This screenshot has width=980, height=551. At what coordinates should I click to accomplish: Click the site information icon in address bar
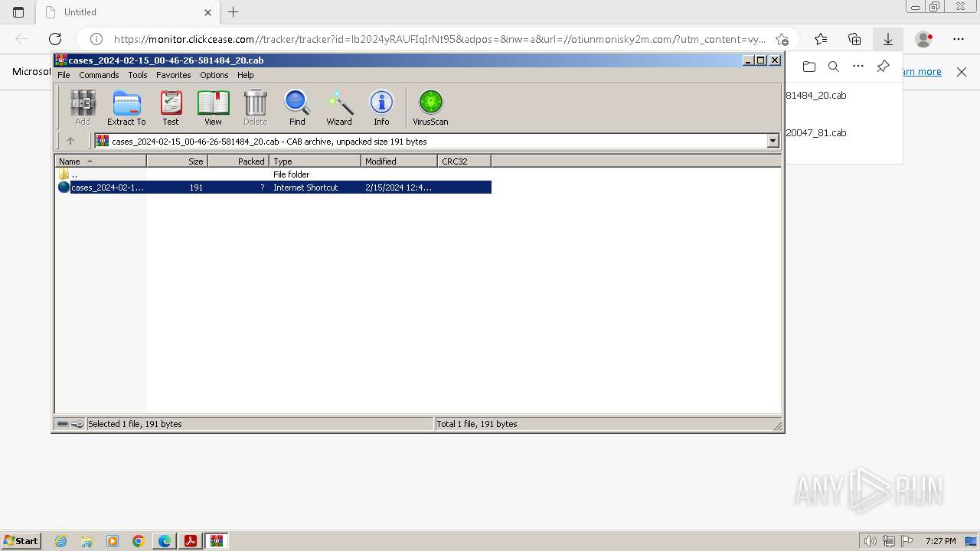(96, 39)
